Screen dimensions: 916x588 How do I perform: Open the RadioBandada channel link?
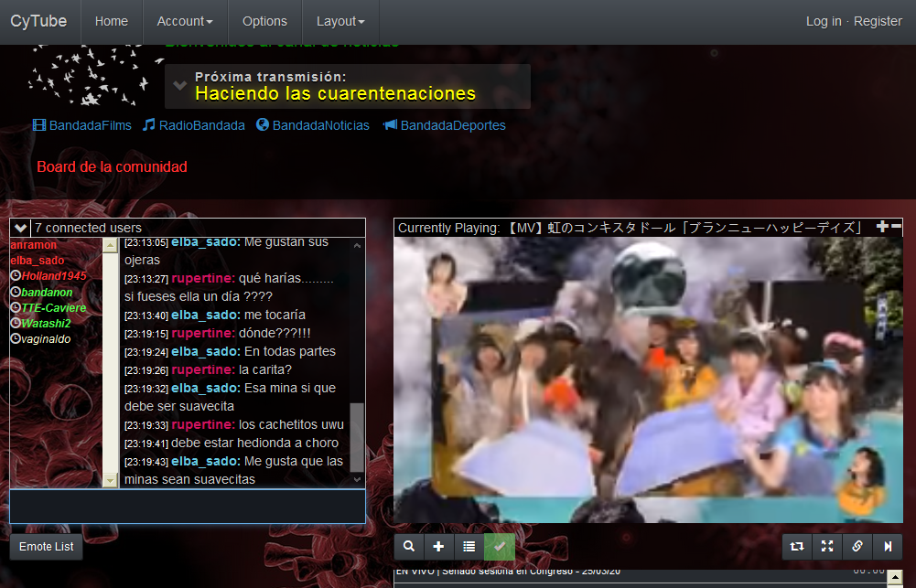(x=201, y=125)
